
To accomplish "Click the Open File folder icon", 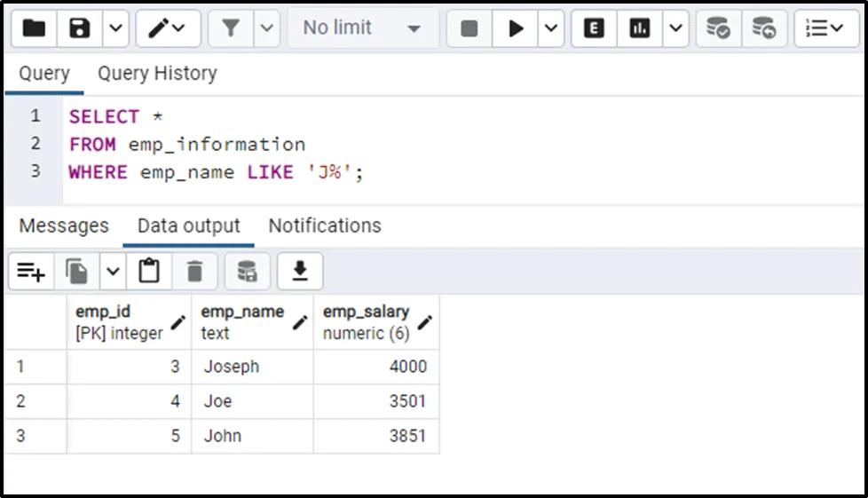I will [35, 28].
